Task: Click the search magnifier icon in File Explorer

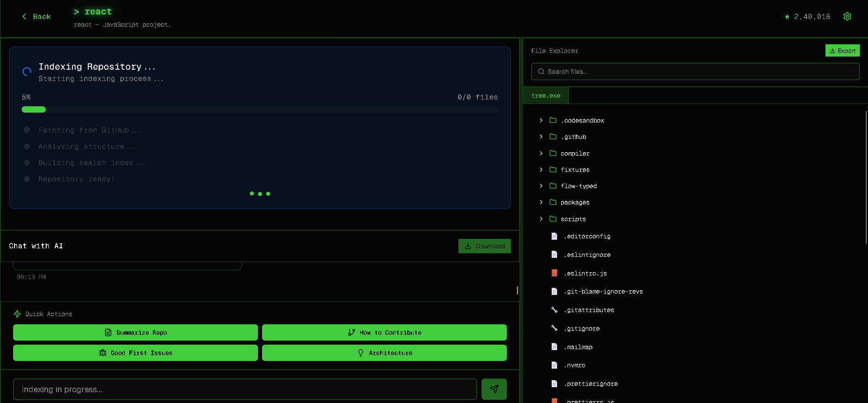Action: (541, 71)
